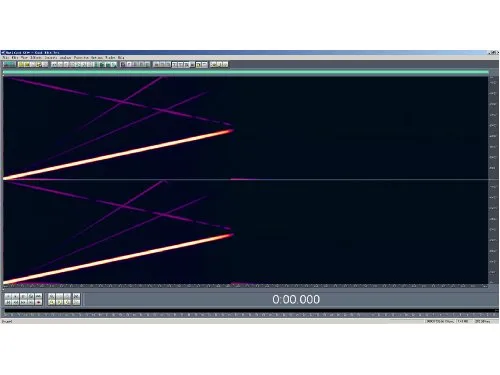Click the first yellow toolbar icon

21,64
